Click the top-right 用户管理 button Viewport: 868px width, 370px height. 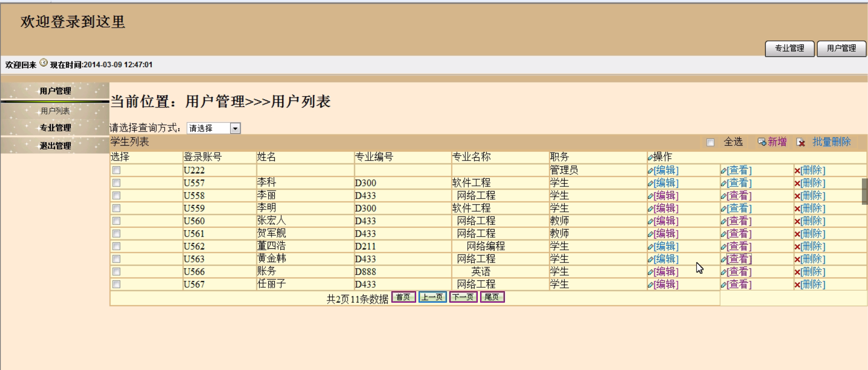click(x=841, y=48)
